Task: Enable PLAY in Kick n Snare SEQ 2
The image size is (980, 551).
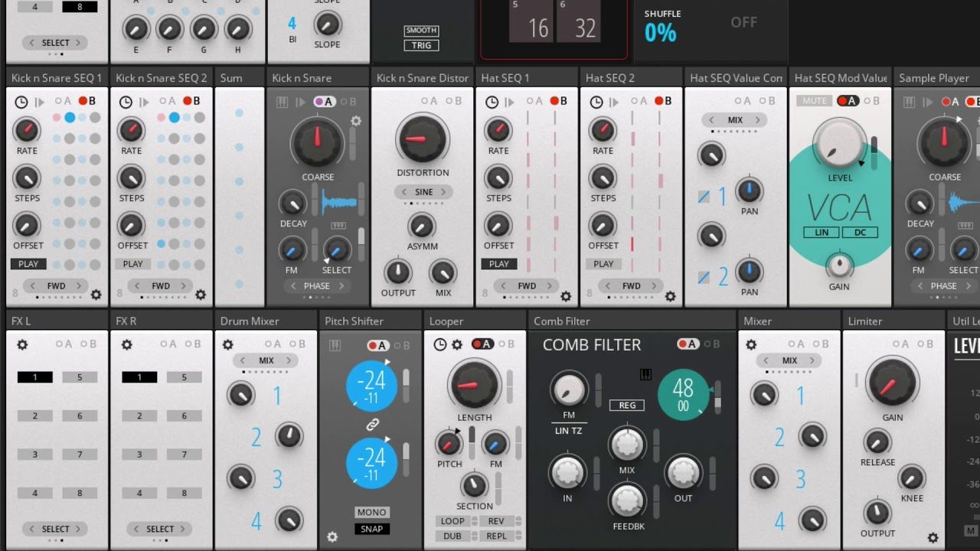Action: pyautogui.click(x=133, y=264)
